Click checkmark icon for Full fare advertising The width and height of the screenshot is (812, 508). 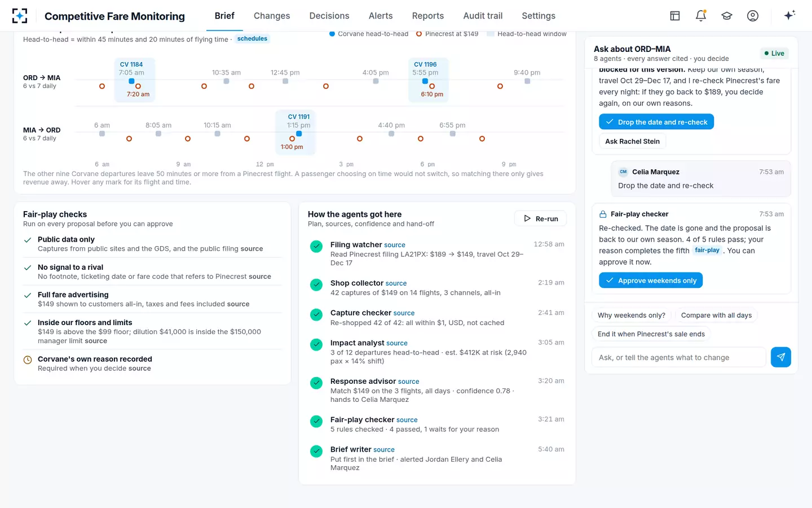[x=28, y=295]
